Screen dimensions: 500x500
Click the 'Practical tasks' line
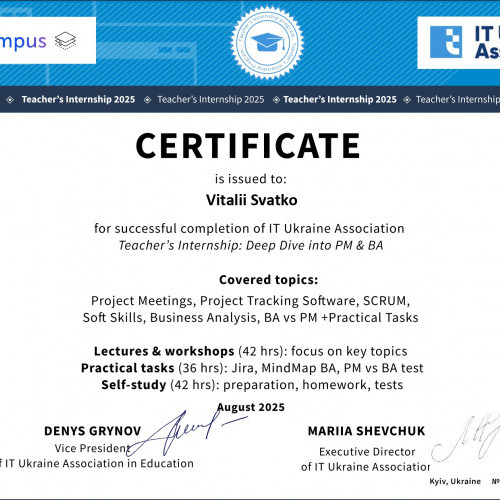coord(252,368)
